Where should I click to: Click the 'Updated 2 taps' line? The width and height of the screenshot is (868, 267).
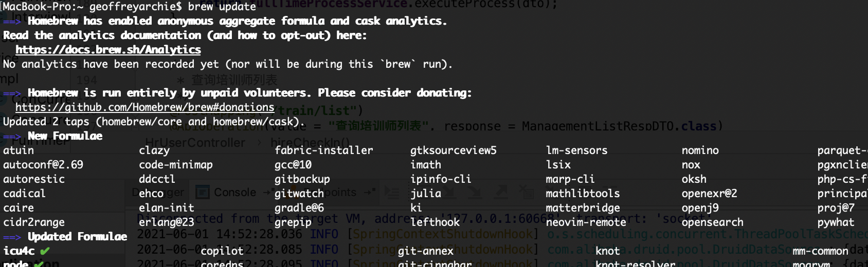154,122
